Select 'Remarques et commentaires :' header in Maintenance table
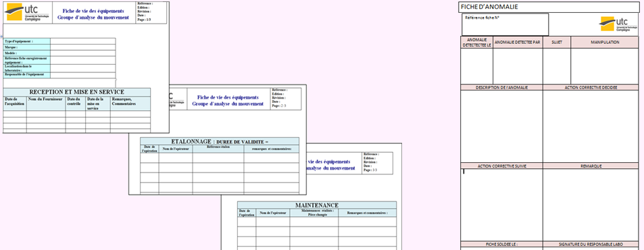 (367, 213)
